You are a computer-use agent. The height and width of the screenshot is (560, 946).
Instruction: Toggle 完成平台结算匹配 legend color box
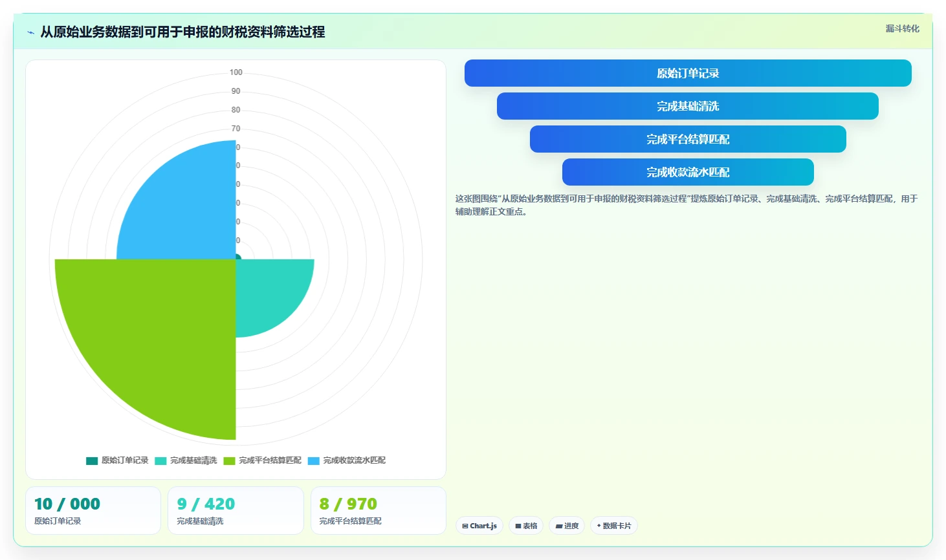point(229,461)
